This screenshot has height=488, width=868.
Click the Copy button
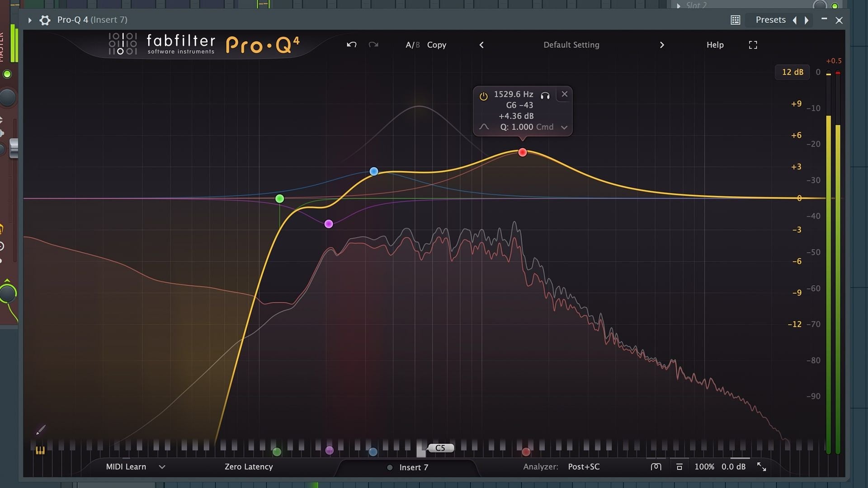click(x=436, y=45)
